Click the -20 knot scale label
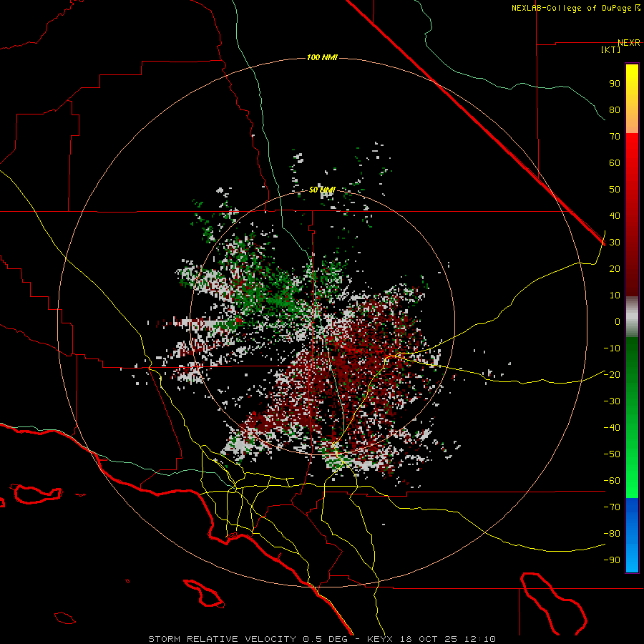This screenshot has width=644, height=644. [612, 374]
